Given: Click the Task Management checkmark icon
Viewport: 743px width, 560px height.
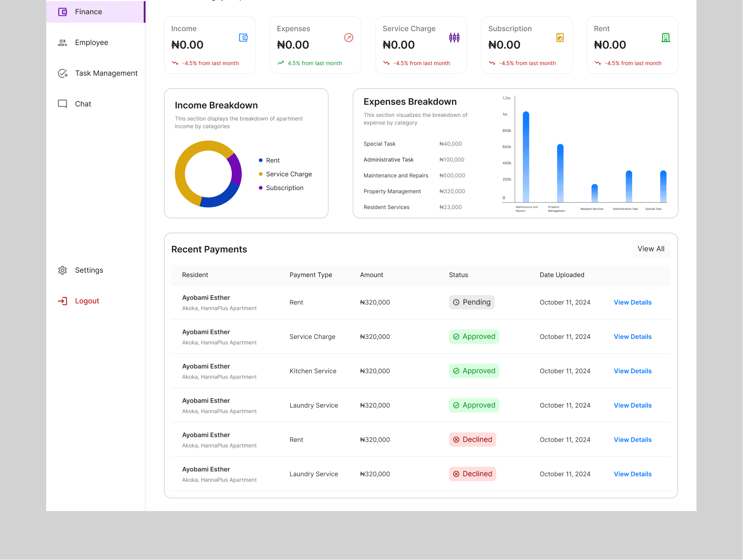Looking at the screenshot, I should pyautogui.click(x=62, y=73).
